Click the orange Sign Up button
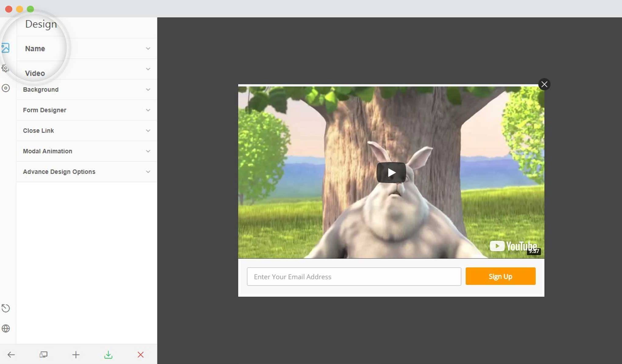 click(x=500, y=276)
